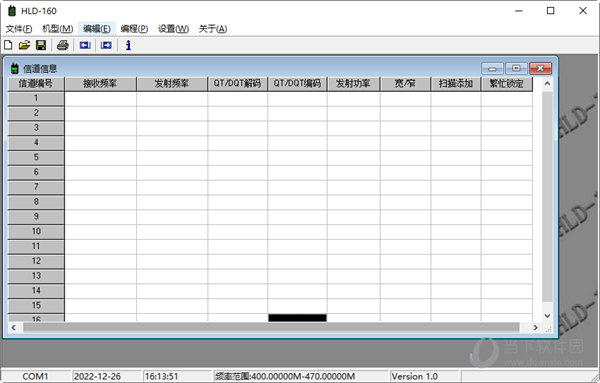The image size is (600, 383).
Task: Select channel row header 14
Action: [x=36, y=291]
